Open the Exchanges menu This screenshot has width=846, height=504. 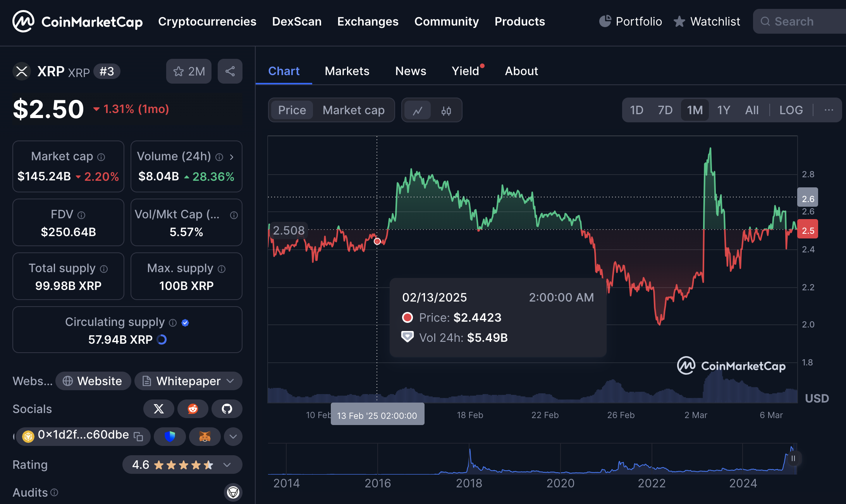[x=368, y=22]
